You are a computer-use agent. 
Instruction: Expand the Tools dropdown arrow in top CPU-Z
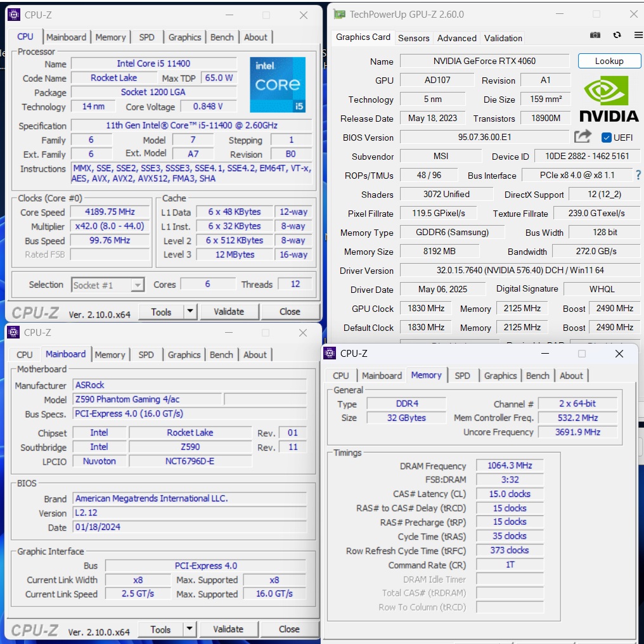coord(190,311)
